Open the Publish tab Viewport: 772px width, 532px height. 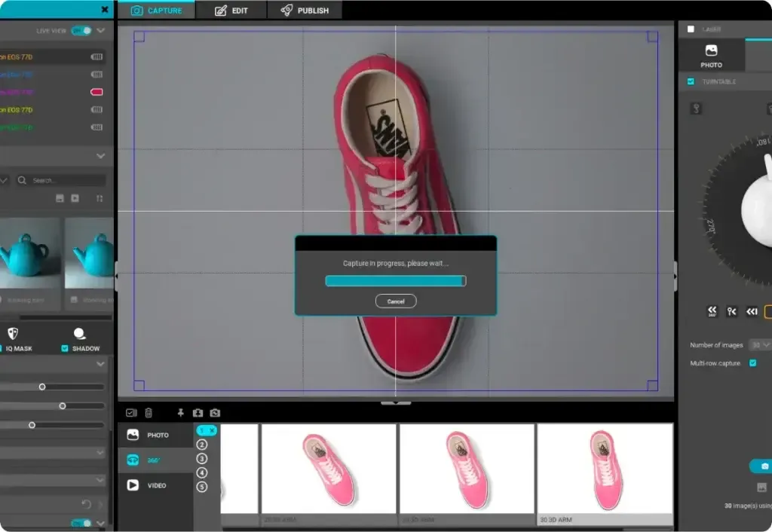pyautogui.click(x=305, y=11)
